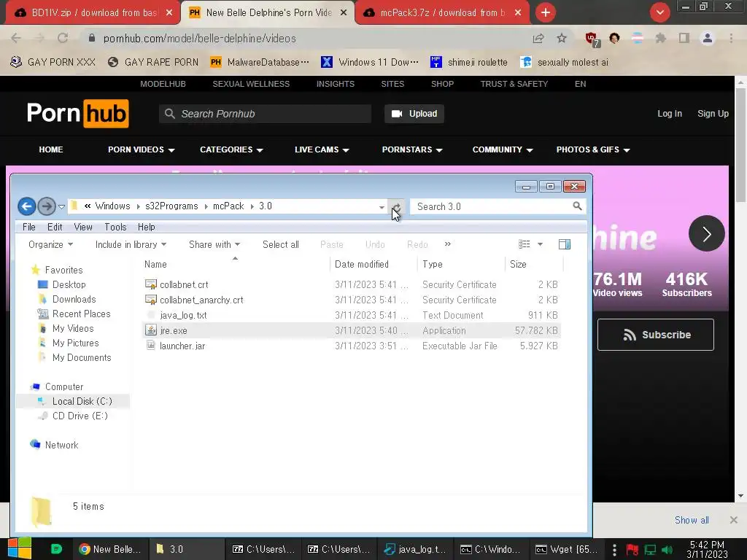Open the Organize dropdown
This screenshot has height=560, width=747.
tap(50, 244)
